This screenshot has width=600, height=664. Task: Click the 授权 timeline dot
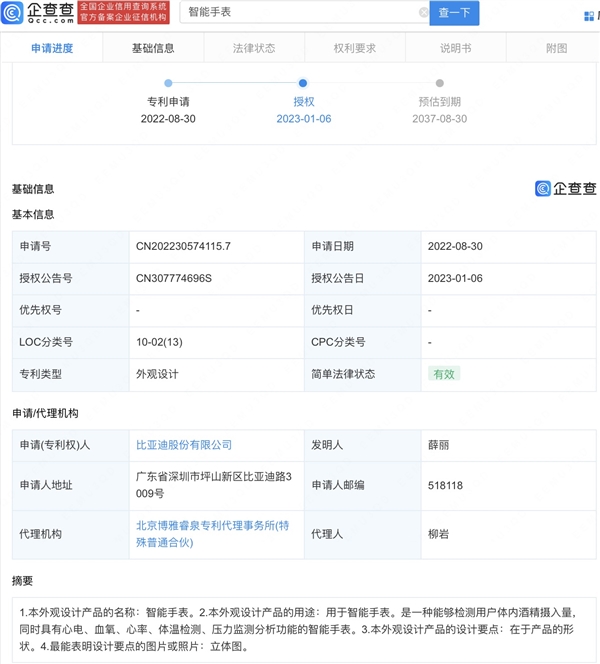coord(303,83)
